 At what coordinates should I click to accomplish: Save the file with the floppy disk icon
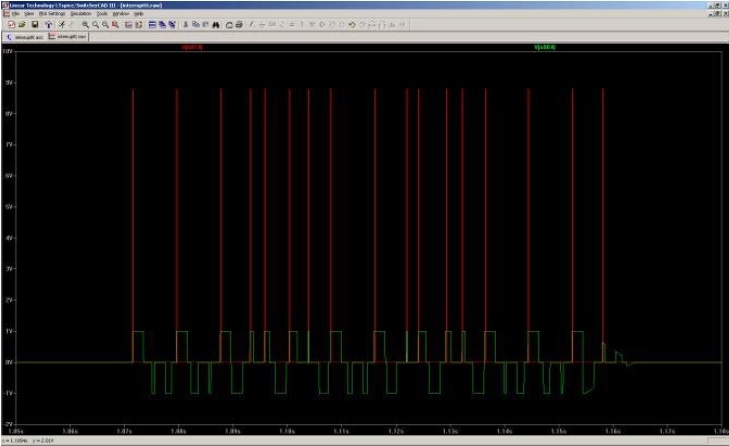tap(34, 25)
